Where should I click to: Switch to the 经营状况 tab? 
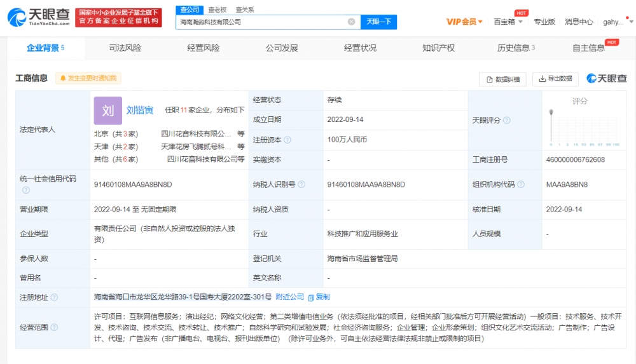coord(360,48)
